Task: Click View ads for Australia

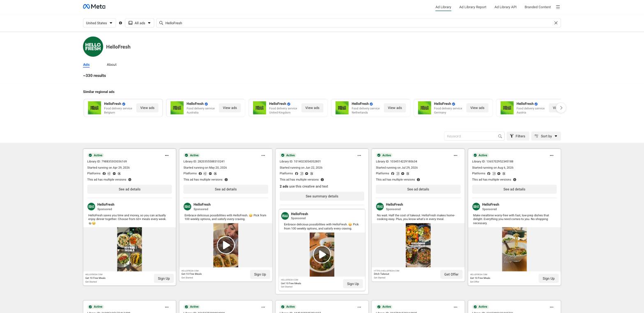Action: [x=230, y=108]
